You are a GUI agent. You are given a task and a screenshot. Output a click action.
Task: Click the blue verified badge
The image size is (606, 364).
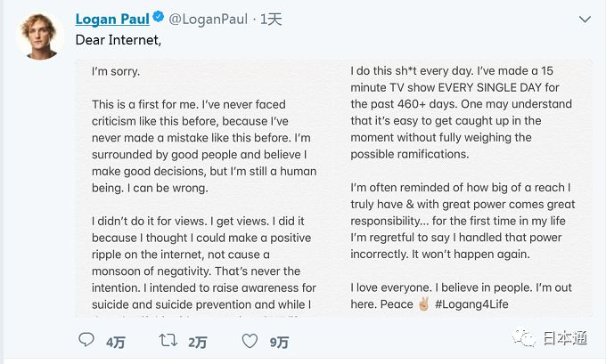tap(160, 19)
